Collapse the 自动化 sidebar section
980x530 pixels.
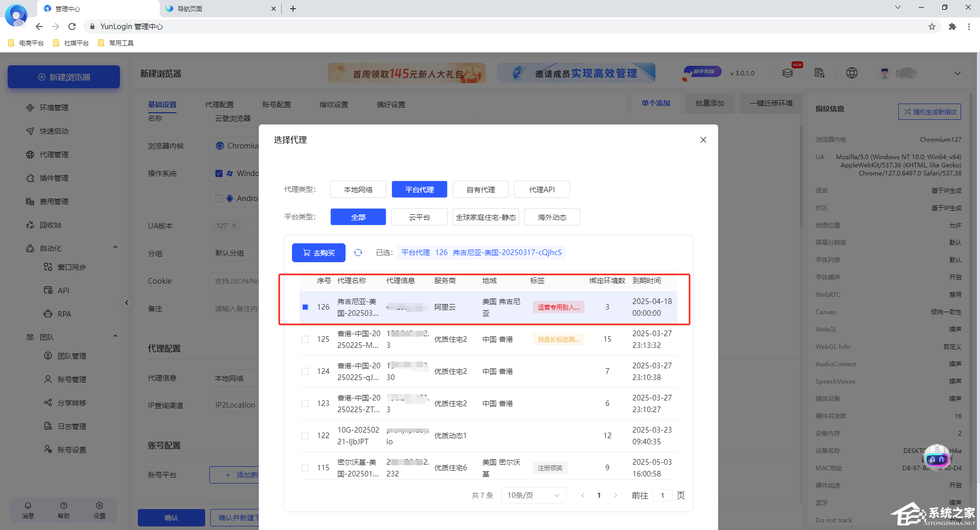click(115, 247)
